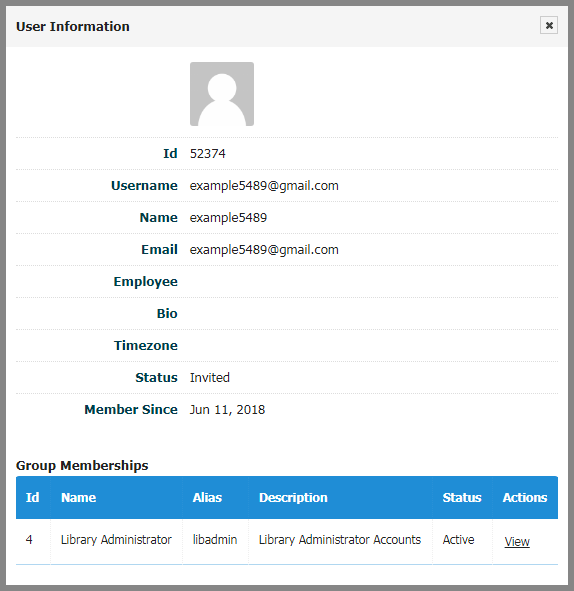Click the Active status cell
The height and width of the screenshot is (591, 574).
click(x=462, y=540)
